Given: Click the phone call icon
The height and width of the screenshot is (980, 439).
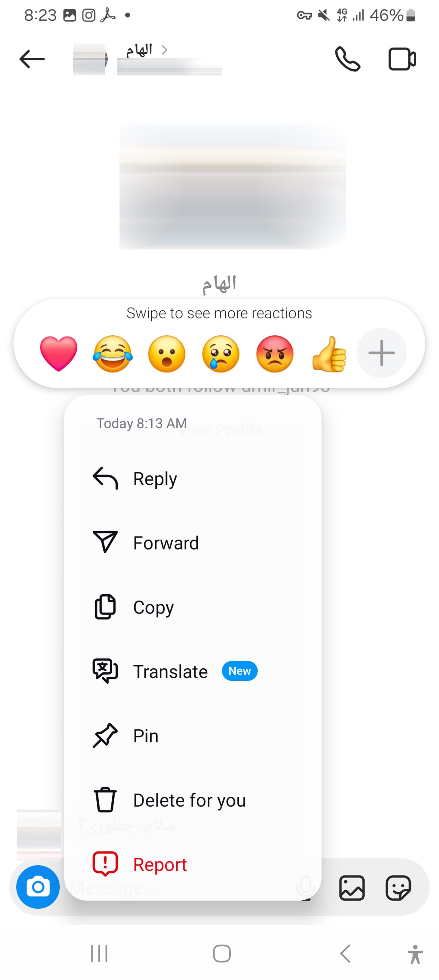Looking at the screenshot, I should coord(347,59).
